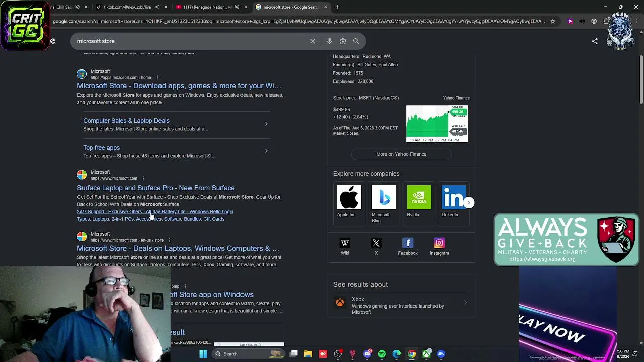This screenshot has height=362, width=644.
Task: Click the Exclusive Offers sitelink
Action: coord(125,212)
